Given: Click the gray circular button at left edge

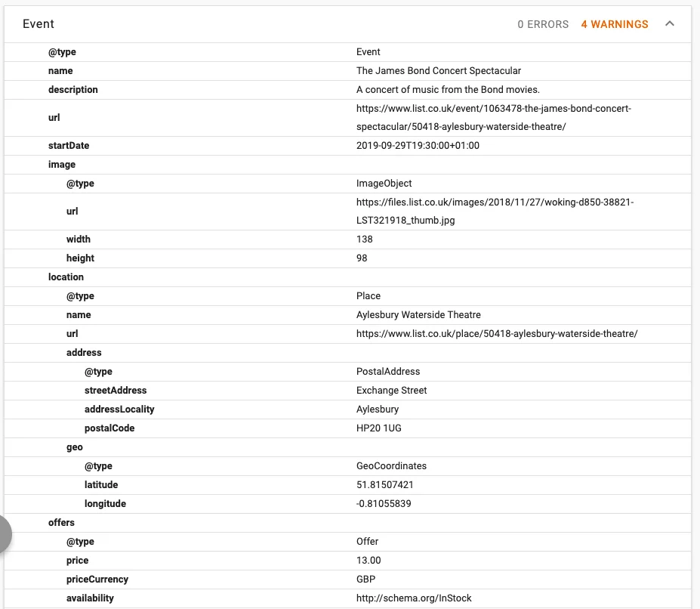Looking at the screenshot, I should [4, 534].
